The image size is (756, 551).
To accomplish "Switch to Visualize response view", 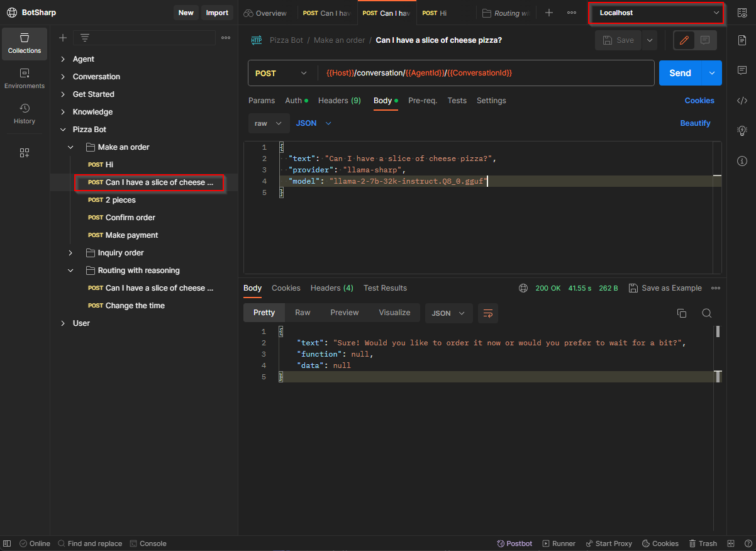I will click(394, 313).
